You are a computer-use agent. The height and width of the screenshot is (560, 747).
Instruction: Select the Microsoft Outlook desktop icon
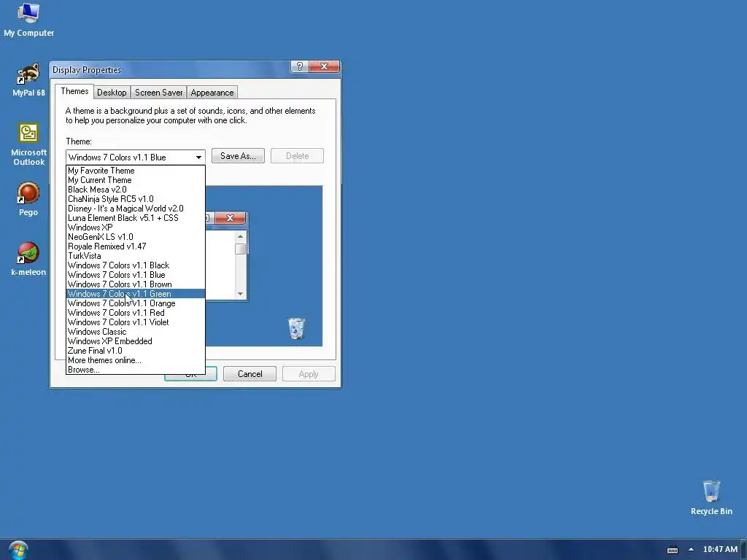click(x=28, y=144)
